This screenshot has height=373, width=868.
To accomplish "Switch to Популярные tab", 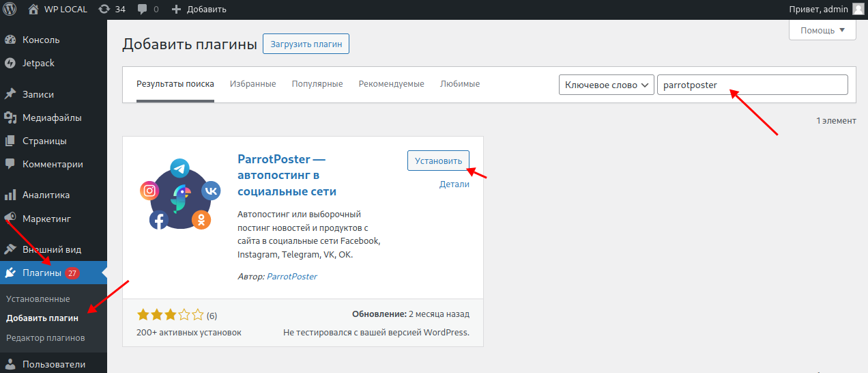I will (317, 84).
